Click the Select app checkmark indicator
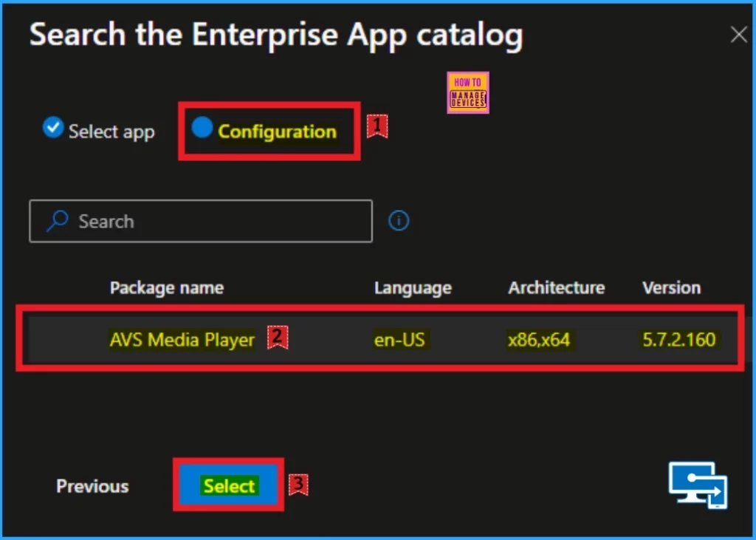Image resolution: width=756 pixels, height=540 pixels. pyautogui.click(x=53, y=127)
